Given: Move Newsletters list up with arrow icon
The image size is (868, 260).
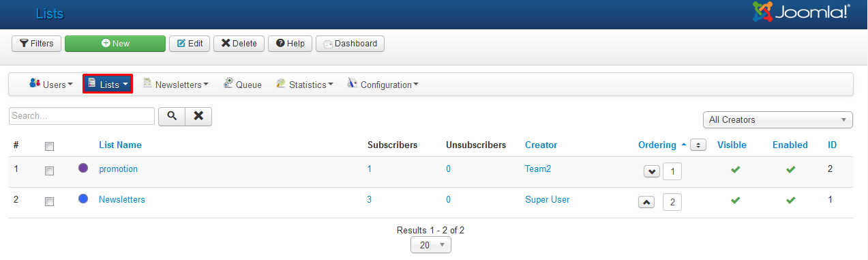Looking at the screenshot, I should click(x=646, y=202).
